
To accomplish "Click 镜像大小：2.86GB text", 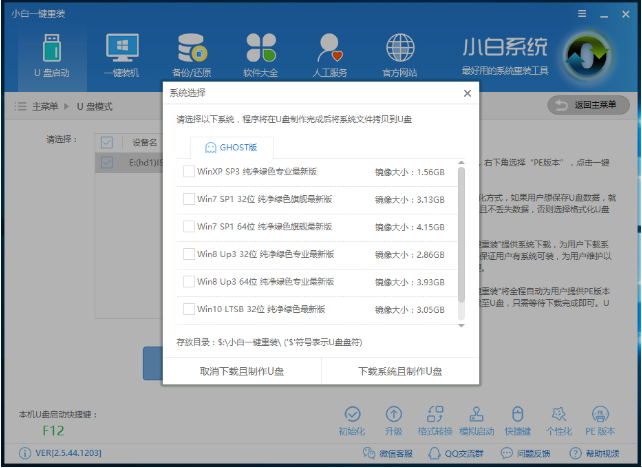I will [410, 255].
